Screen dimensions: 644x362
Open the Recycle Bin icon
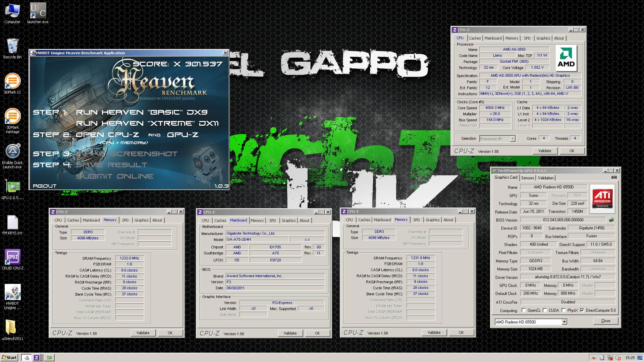click(12, 49)
